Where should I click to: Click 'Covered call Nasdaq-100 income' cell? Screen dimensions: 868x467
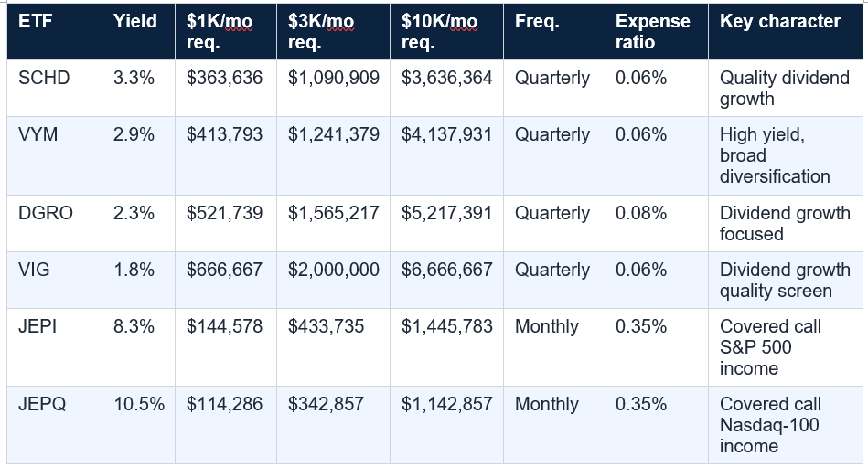pos(786,425)
